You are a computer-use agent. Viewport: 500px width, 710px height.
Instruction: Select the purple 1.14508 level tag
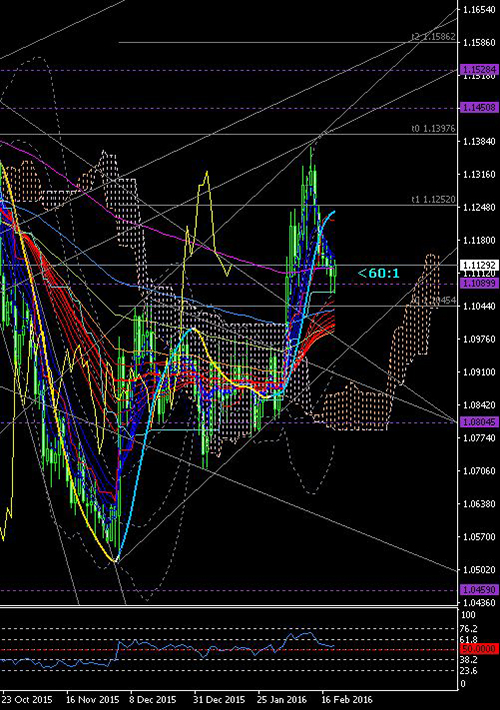(480, 108)
